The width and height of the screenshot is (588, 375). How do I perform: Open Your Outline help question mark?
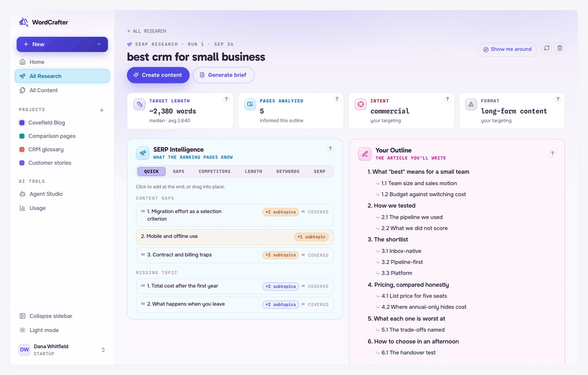coord(552,154)
